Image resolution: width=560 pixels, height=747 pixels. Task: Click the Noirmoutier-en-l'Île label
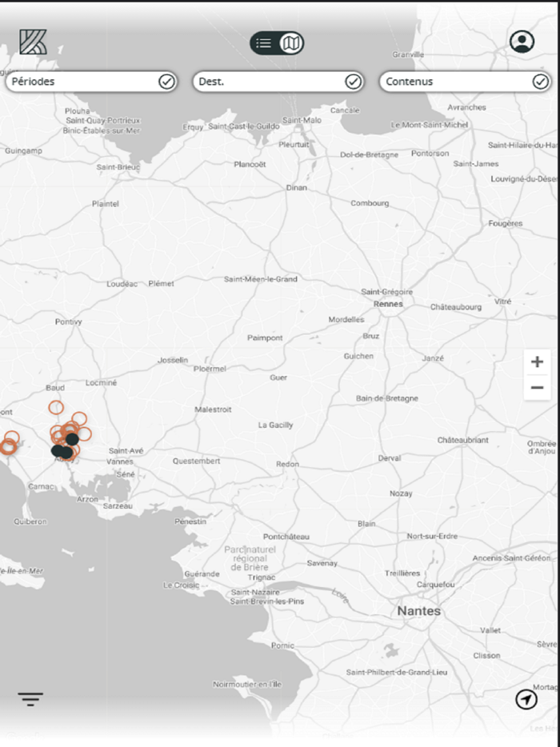pyautogui.click(x=247, y=685)
